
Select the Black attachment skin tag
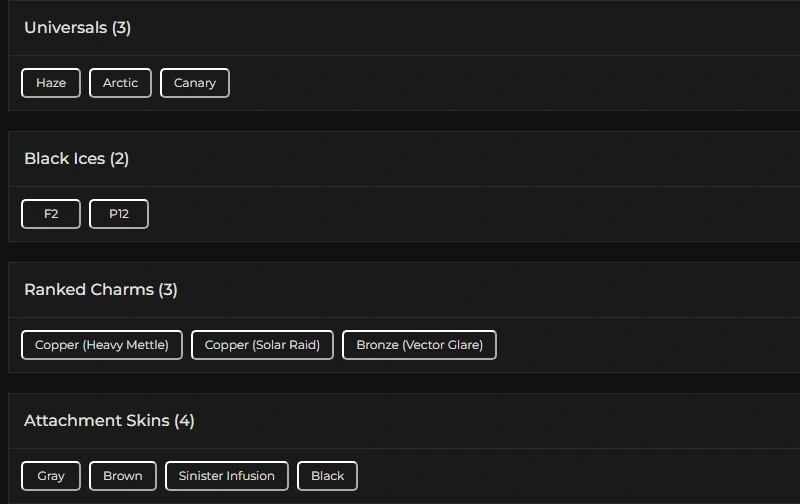(327, 476)
